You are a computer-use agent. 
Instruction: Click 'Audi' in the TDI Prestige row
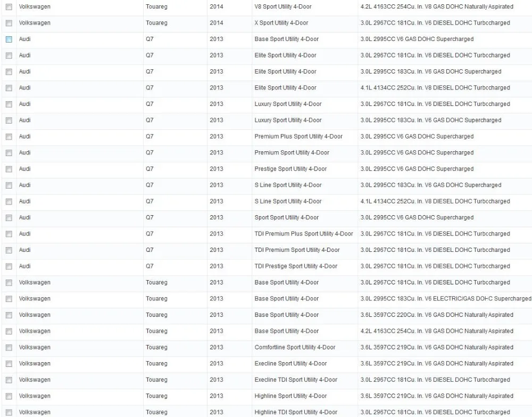click(x=25, y=266)
